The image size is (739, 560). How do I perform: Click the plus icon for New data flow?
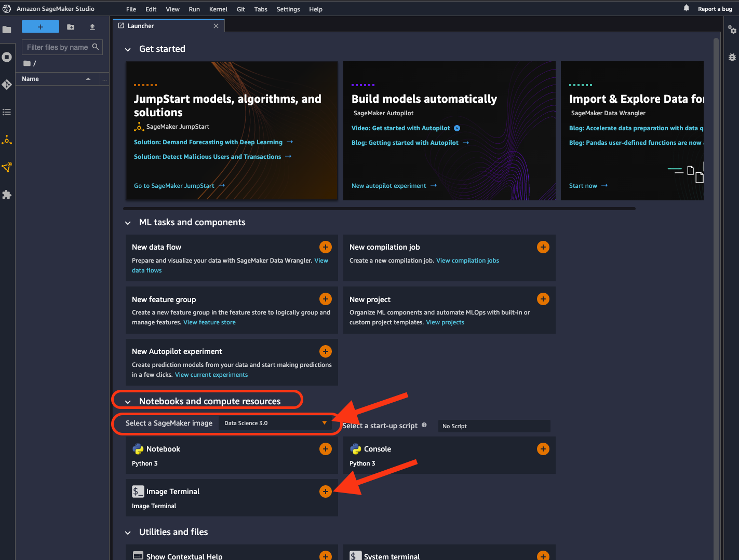coord(326,247)
